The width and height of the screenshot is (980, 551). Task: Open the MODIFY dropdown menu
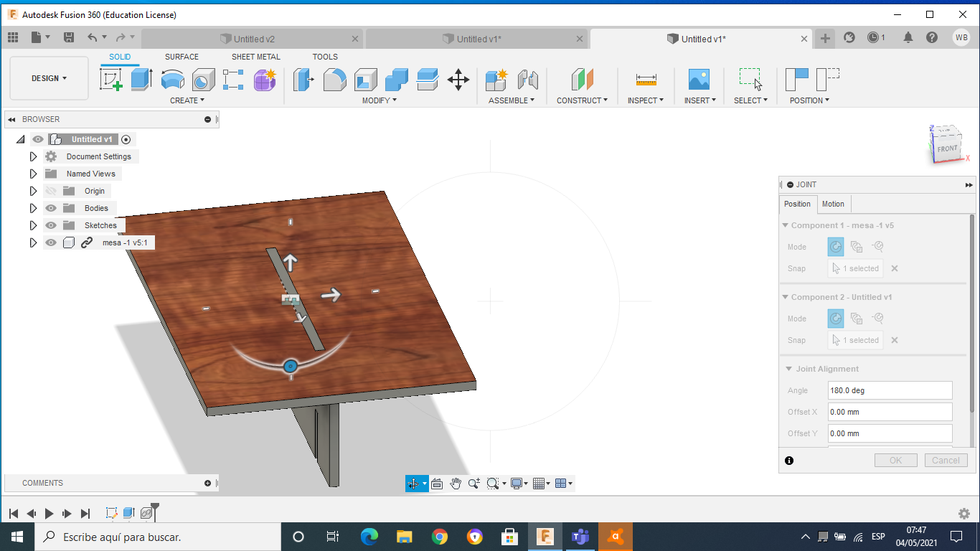coord(380,100)
